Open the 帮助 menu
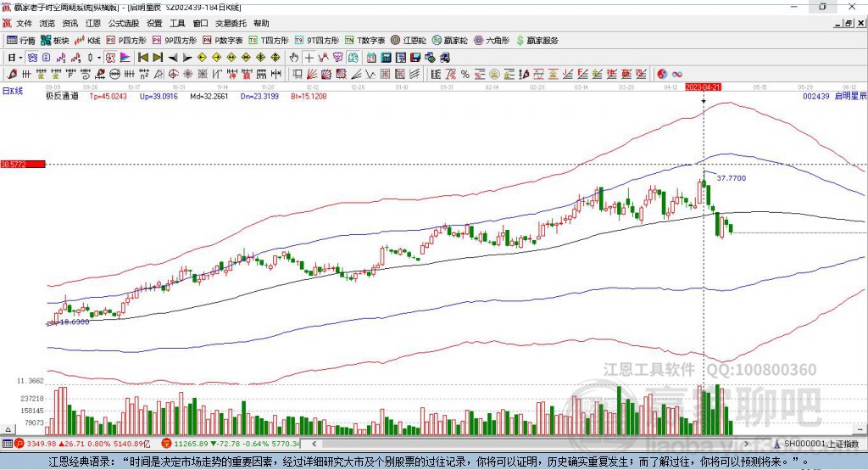Viewport: 868px width, 470px height. (261, 23)
